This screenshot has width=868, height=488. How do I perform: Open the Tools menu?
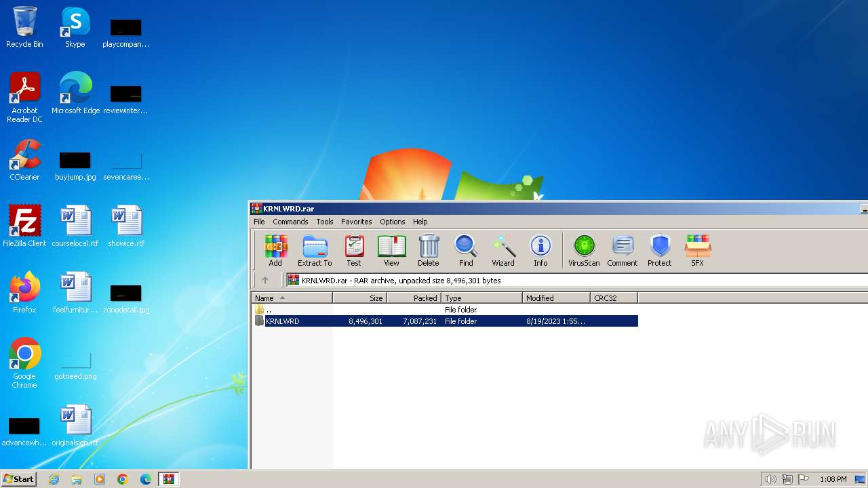325,222
